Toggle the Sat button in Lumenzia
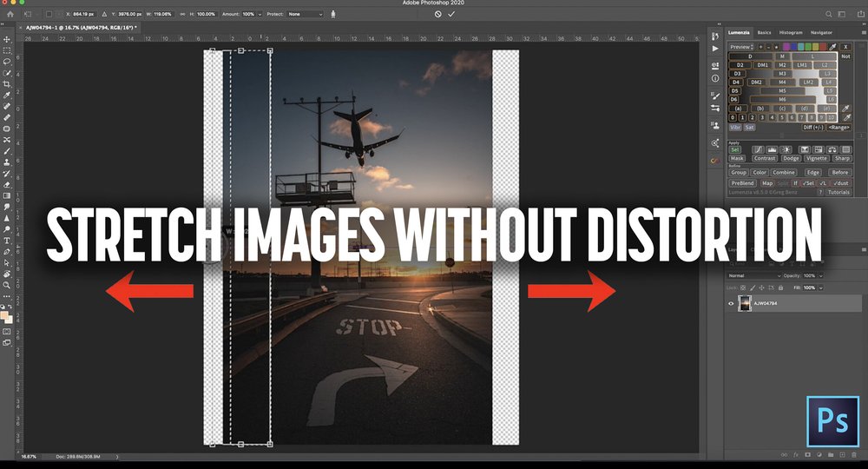The height and width of the screenshot is (469, 868). click(749, 128)
